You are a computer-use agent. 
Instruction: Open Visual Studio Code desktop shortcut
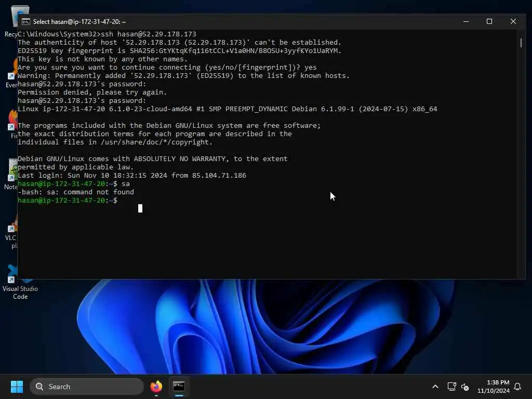coord(20,283)
